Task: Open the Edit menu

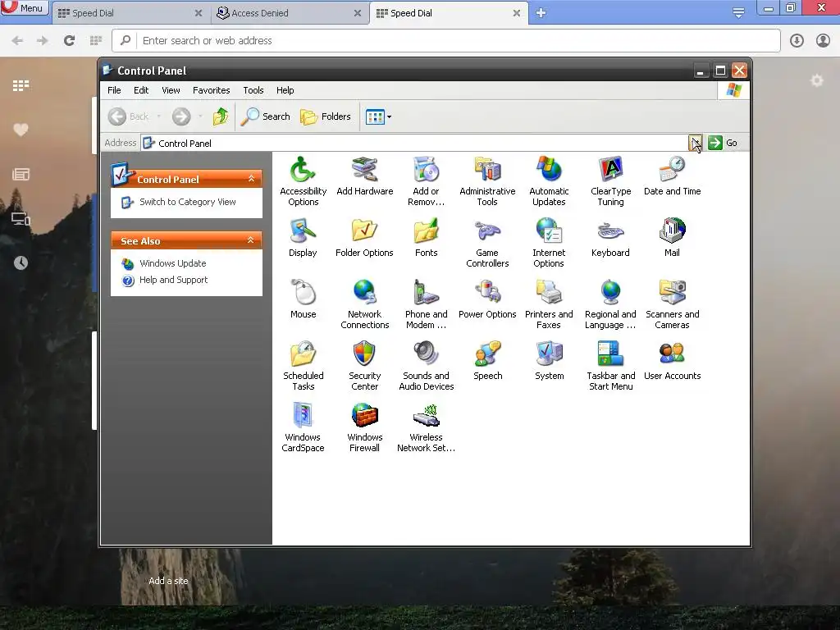Action: click(x=141, y=90)
